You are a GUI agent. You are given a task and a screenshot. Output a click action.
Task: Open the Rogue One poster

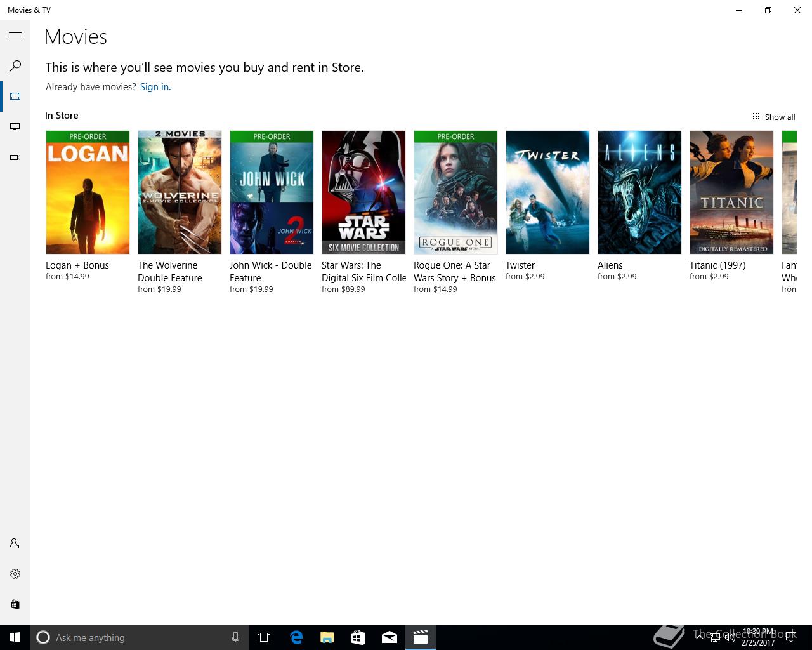coord(455,192)
